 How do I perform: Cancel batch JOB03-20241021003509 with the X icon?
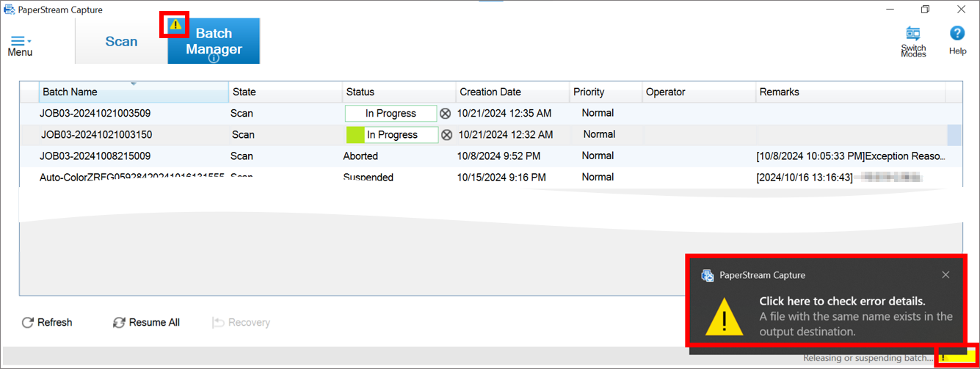pyautogui.click(x=445, y=114)
